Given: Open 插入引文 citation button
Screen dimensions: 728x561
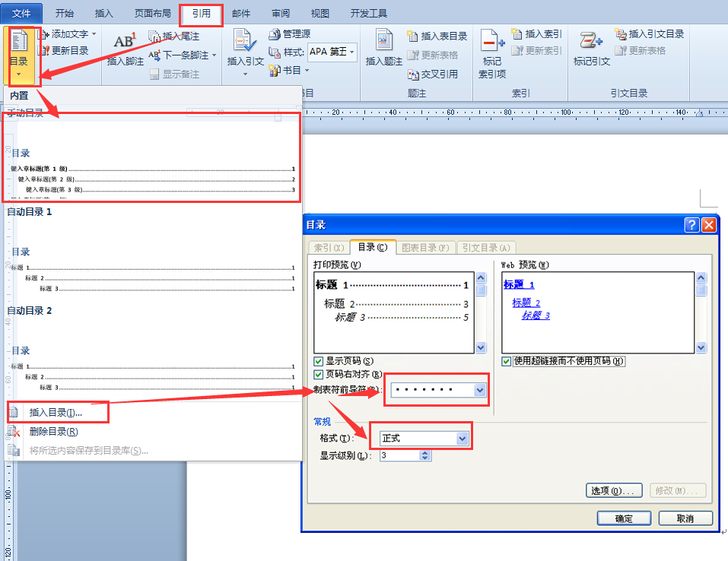Looking at the screenshot, I should (x=245, y=52).
